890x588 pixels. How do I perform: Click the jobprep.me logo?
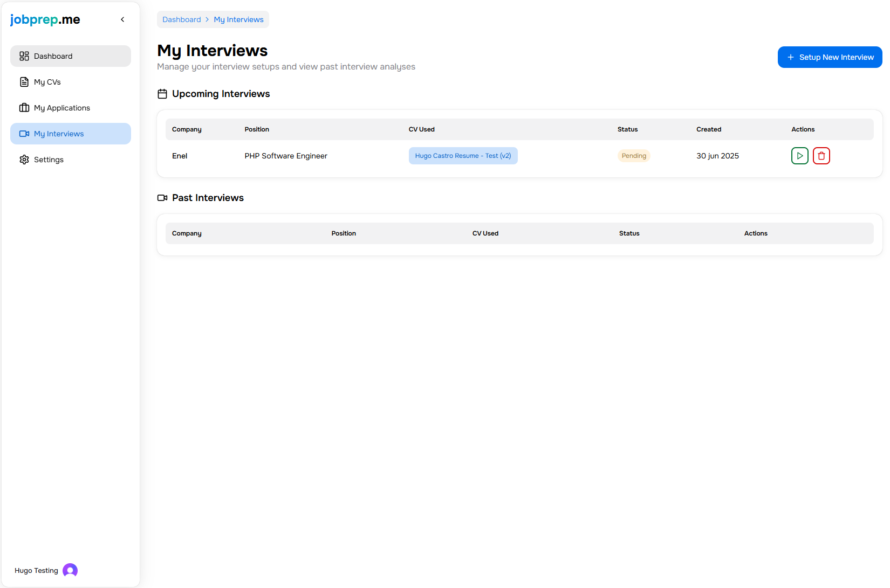click(45, 19)
